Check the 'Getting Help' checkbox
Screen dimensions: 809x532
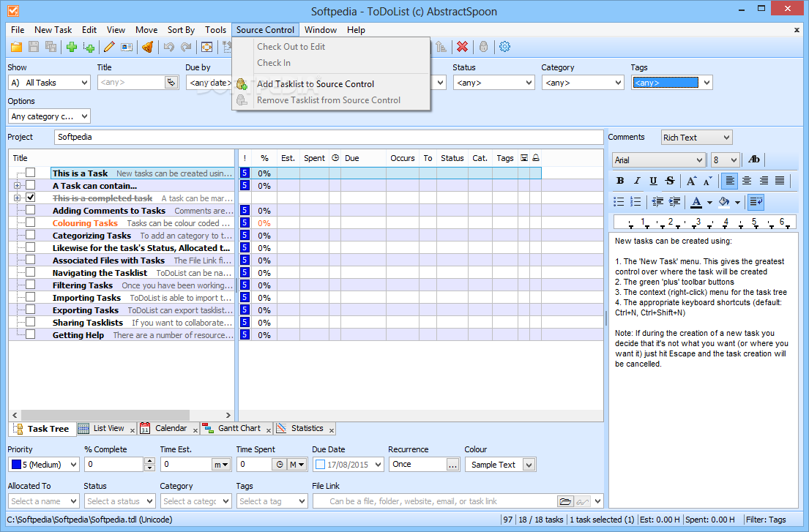[31, 334]
